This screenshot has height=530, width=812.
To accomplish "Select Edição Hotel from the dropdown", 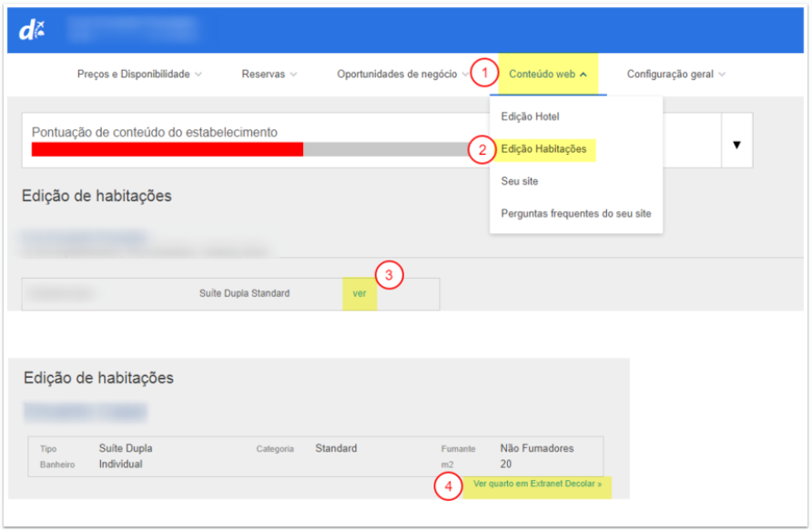I will tap(530, 117).
